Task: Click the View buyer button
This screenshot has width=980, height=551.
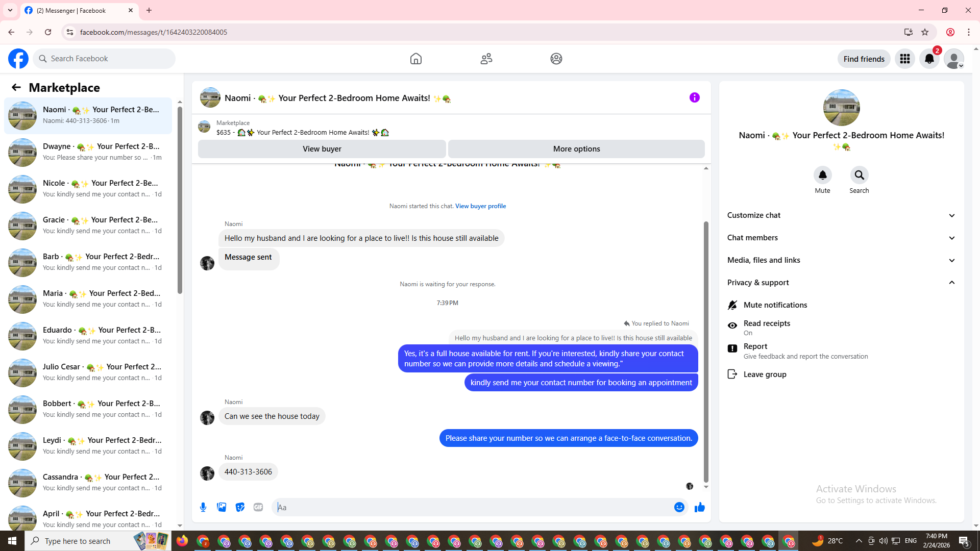Action: (322, 149)
